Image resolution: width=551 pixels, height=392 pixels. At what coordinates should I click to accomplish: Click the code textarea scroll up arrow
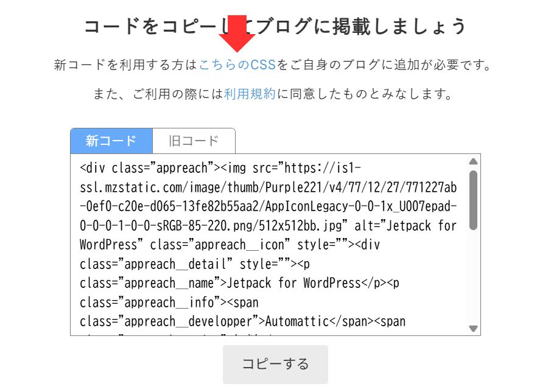(473, 161)
